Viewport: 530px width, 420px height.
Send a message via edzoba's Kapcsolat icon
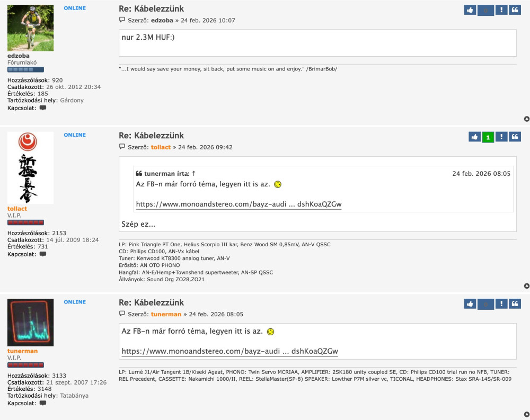point(42,108)
